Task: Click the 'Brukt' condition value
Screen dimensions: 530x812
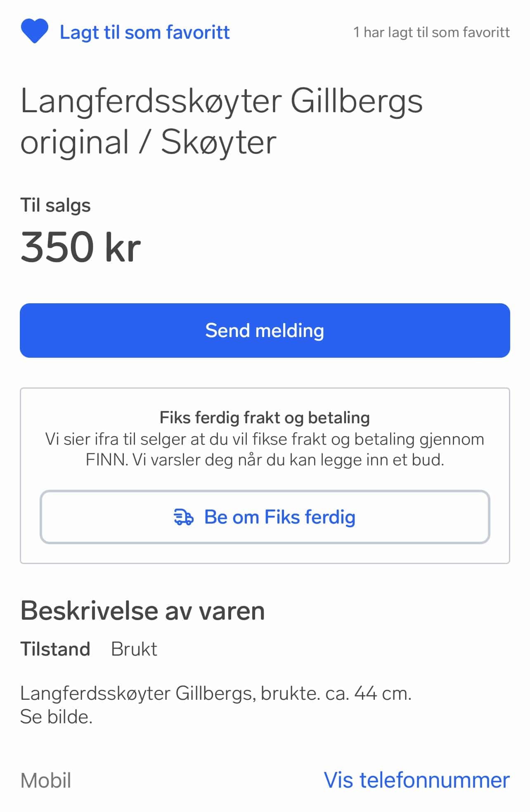Action: coord(134,649)
